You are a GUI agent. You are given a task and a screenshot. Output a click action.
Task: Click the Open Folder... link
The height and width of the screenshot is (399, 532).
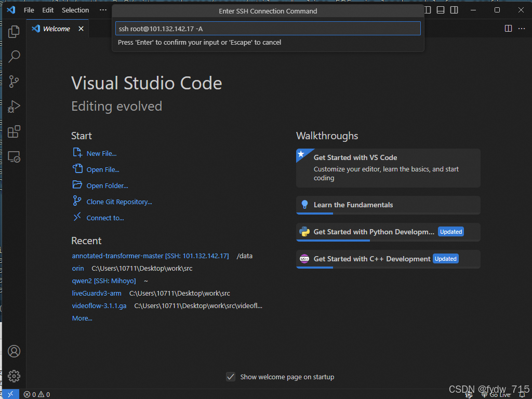pyautogui.click(x=107, y=186)
